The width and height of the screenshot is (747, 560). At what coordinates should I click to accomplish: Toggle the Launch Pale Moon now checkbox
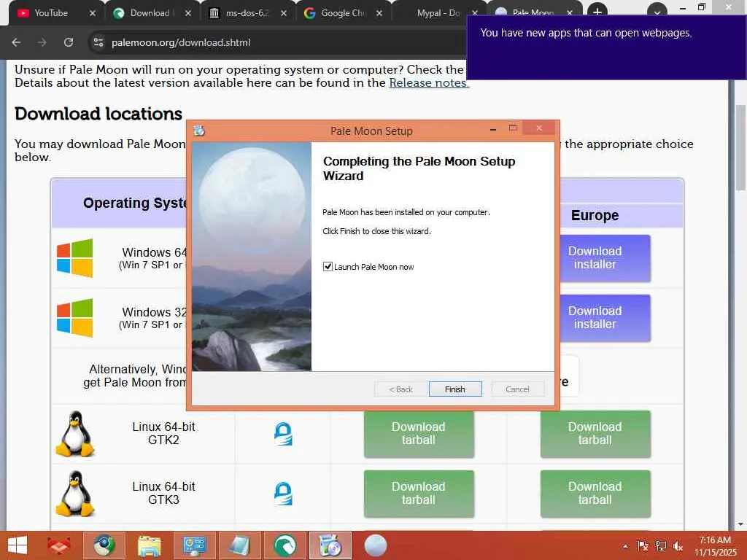click(328, 267)
